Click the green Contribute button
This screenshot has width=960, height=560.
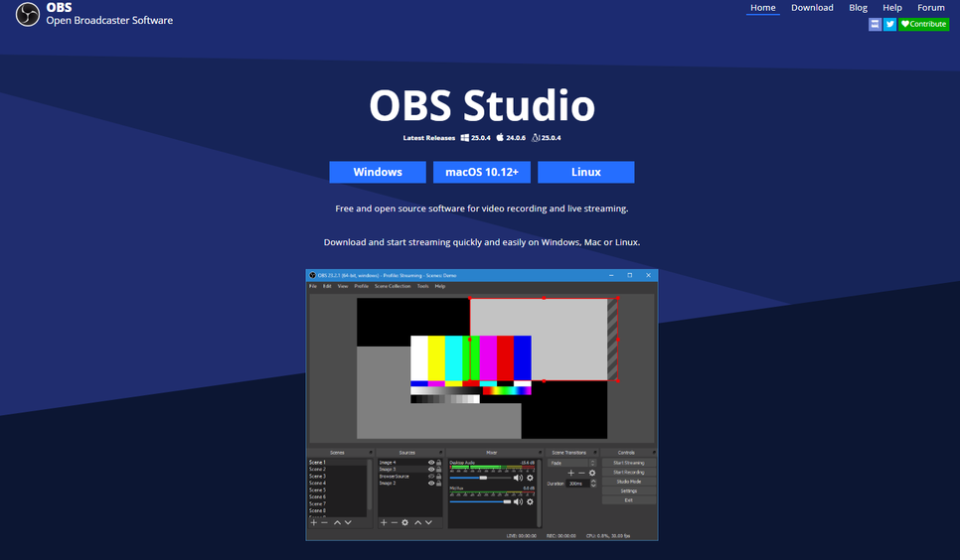924,24
